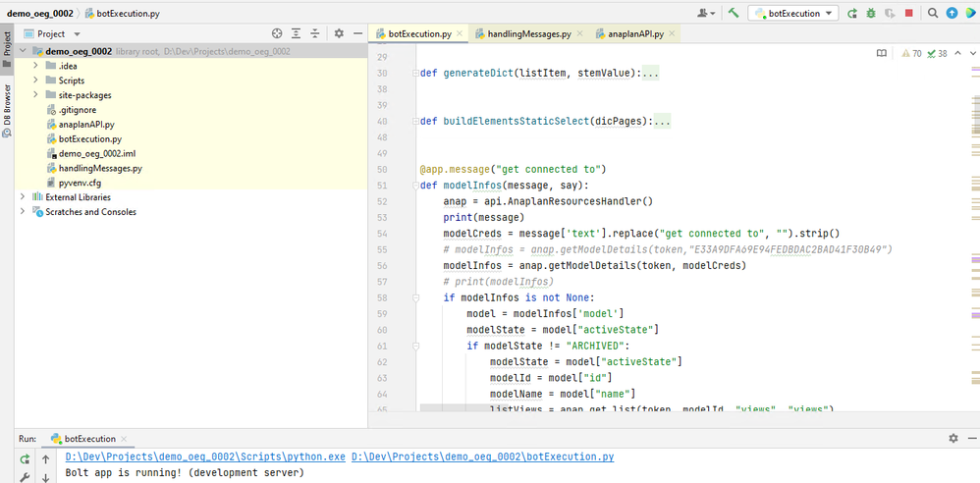This screenshot has height=483, width=980.
Task: Hide the Run panel minus icon
Action: tap(972, 439)
